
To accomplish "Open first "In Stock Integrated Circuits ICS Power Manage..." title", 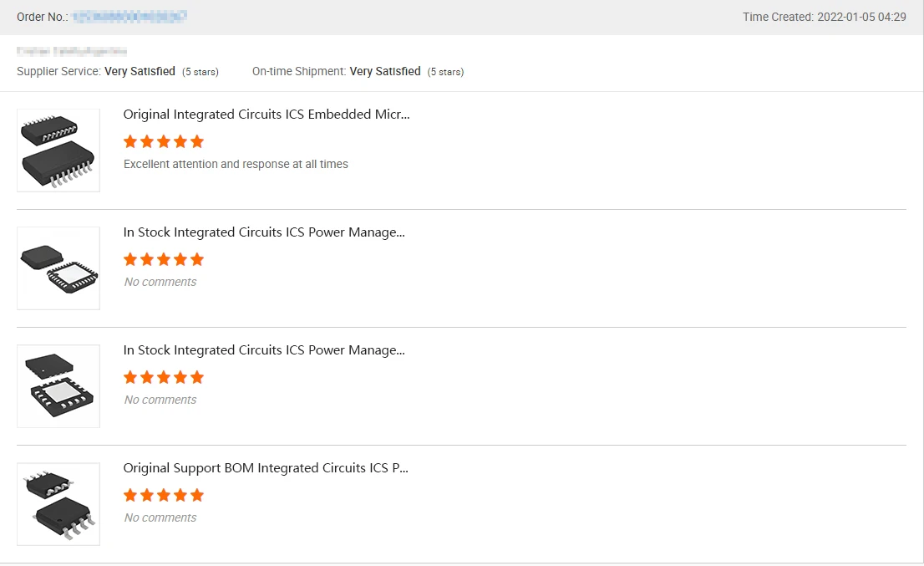I will [x=264, y=232].
